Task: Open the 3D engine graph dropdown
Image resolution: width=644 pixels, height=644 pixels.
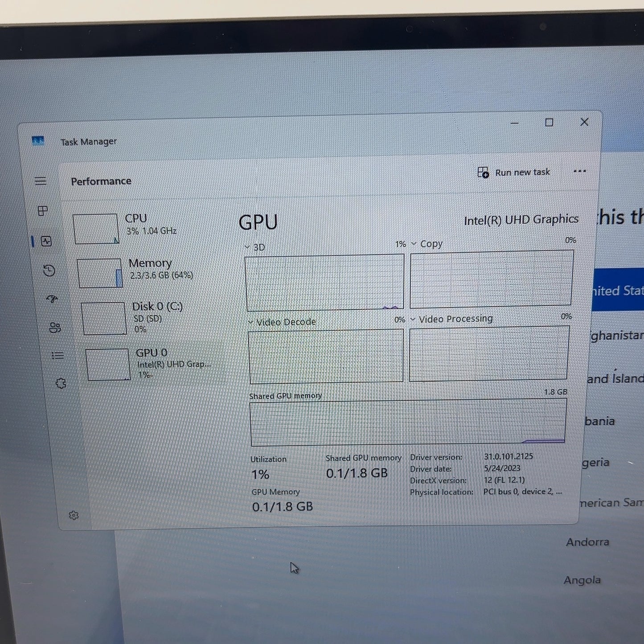Action: tap(247, 247)
